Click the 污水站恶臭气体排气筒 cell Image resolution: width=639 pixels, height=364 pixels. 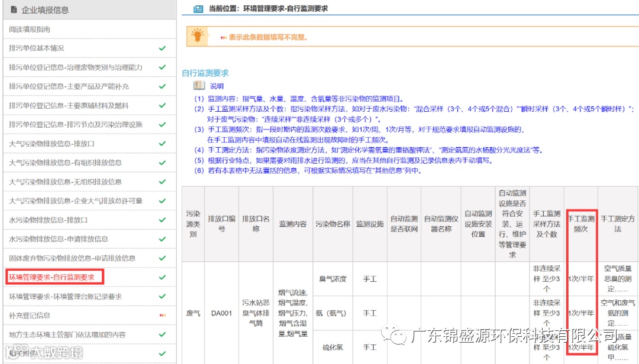coord(256,313)
